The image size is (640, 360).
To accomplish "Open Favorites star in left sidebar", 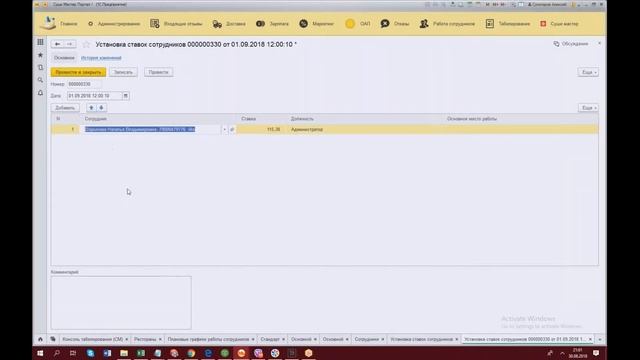I will 40,55.
